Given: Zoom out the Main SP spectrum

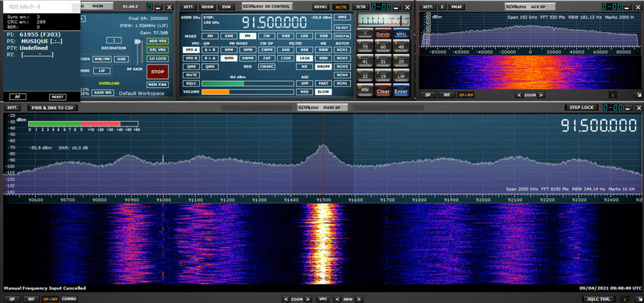Looking at the screenshot, I should point(287,299).
